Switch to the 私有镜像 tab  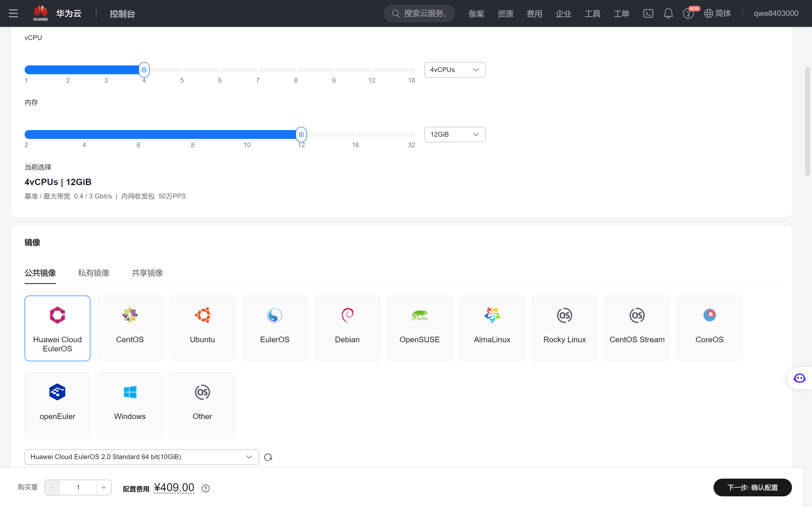pos(94,273)
